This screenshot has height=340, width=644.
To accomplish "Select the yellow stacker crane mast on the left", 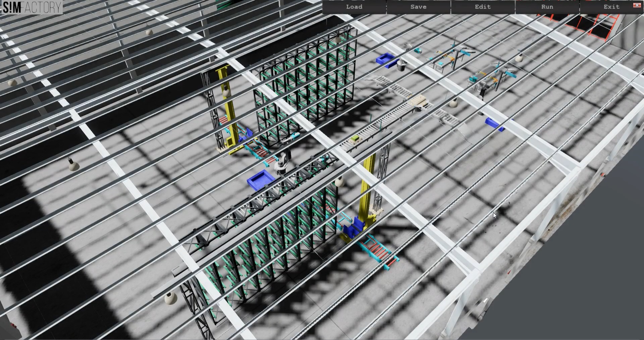I will coord(229,107).
